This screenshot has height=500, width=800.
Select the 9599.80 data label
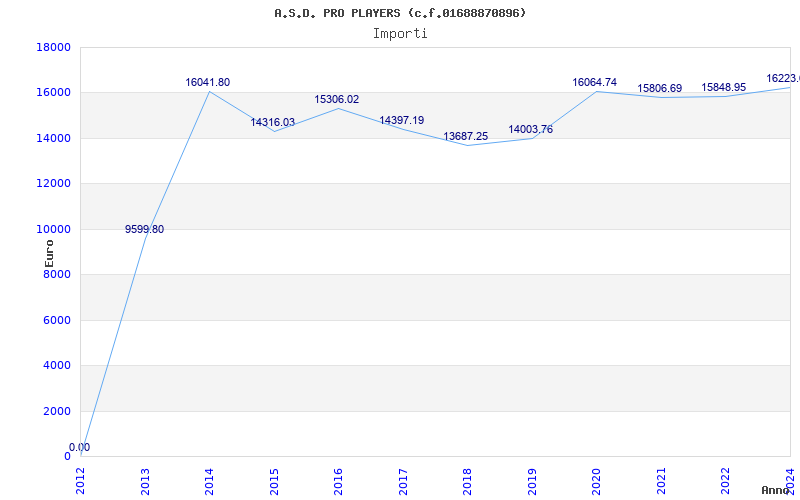(x=144, y=230)
